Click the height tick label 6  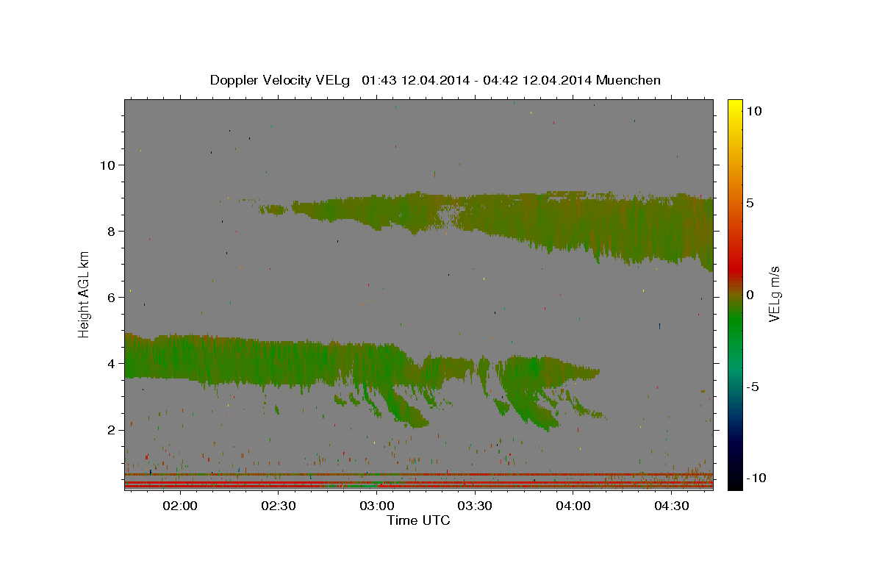click(x=111, y=297)
